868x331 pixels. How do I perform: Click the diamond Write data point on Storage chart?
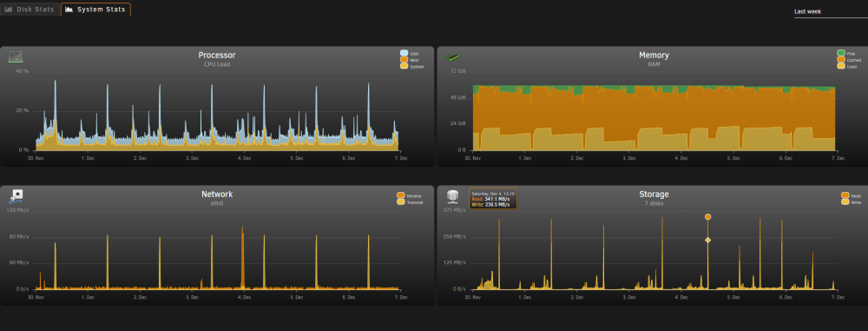click(x=707, y=240)
